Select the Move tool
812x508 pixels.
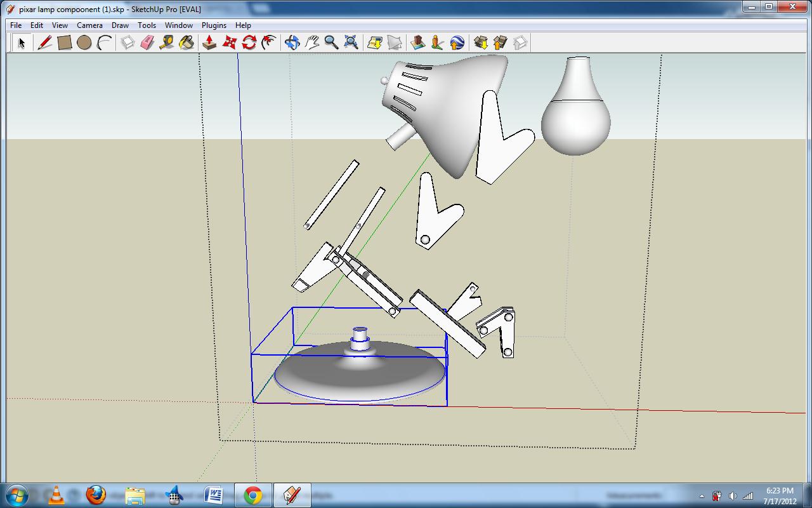229,43
